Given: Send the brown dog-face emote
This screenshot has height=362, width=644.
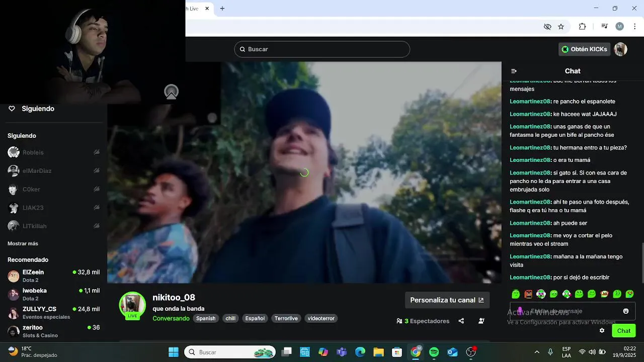Looking at the screenshot, I should [x=604, y=294].
